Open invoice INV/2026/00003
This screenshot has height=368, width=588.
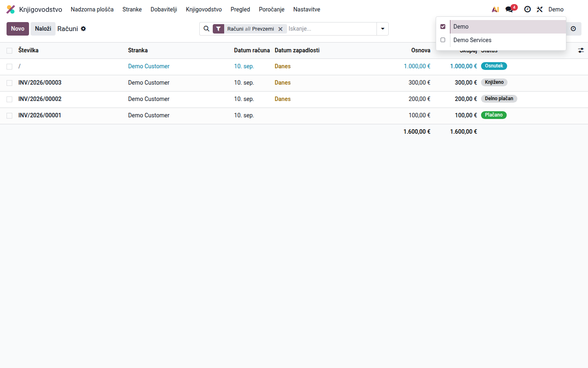40,83
